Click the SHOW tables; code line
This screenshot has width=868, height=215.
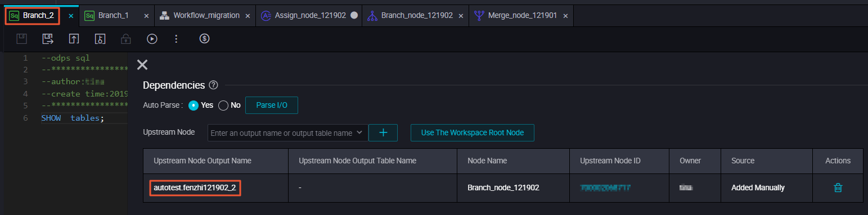73,118
